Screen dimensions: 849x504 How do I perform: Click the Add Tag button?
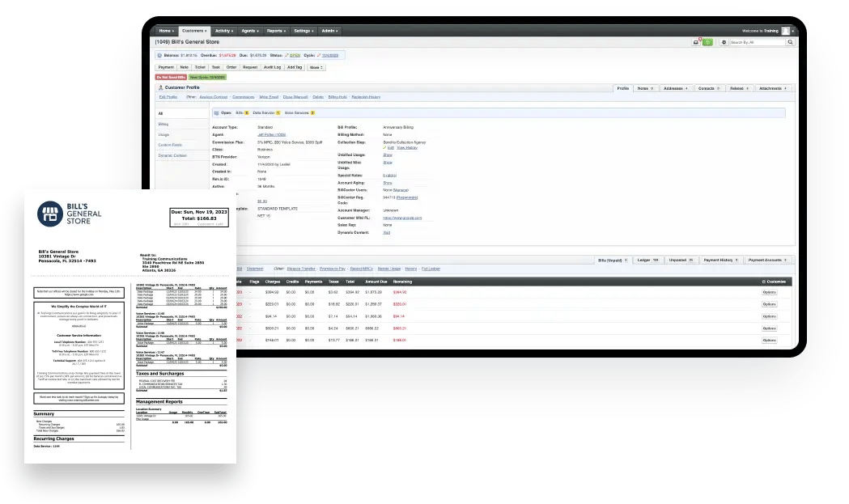295,68
